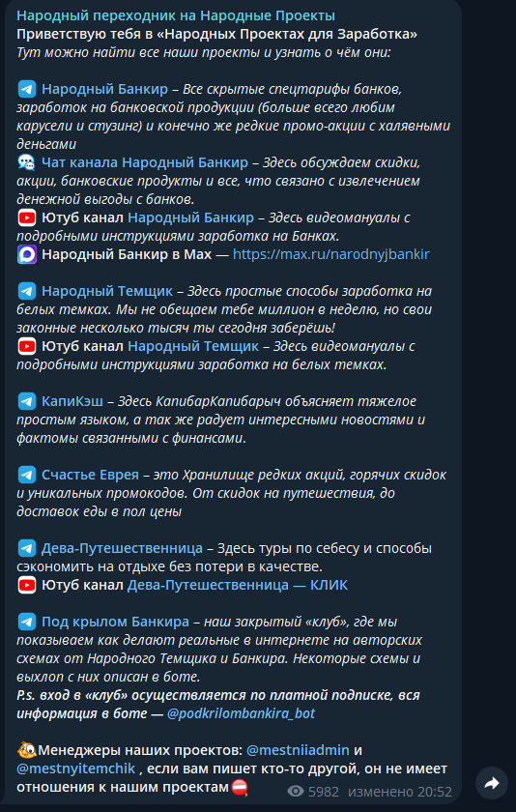
Task: Open the Народный Темщик Telegram link
Action: (107, 291)
